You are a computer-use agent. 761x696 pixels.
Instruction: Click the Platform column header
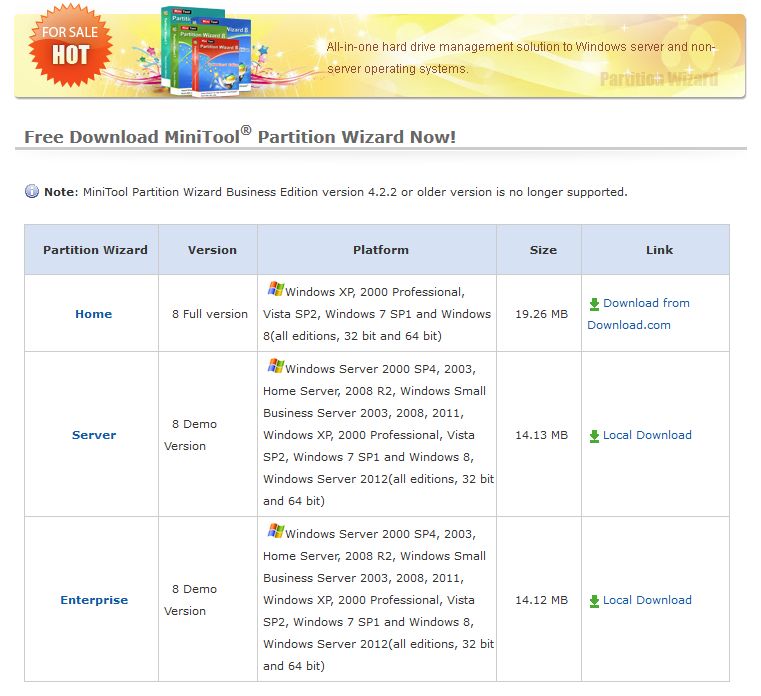point(381,250)
